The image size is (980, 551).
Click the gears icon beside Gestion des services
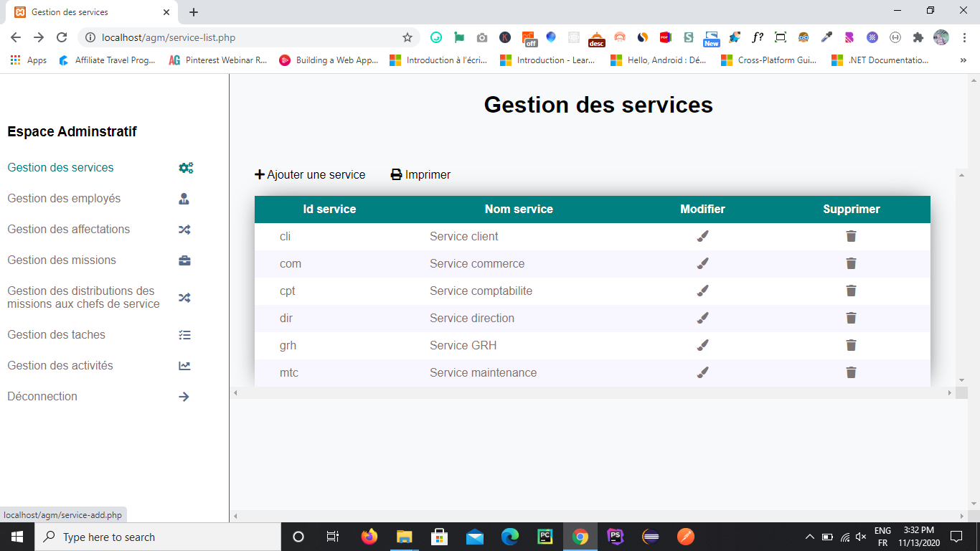tap(186, 168)
